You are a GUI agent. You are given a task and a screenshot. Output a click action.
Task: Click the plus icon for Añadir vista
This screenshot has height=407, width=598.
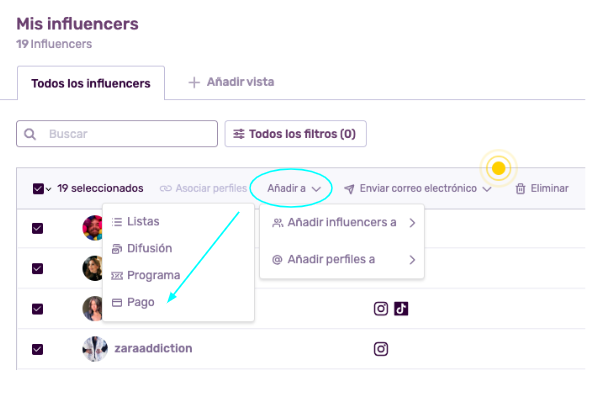click(x=194, y=82)
